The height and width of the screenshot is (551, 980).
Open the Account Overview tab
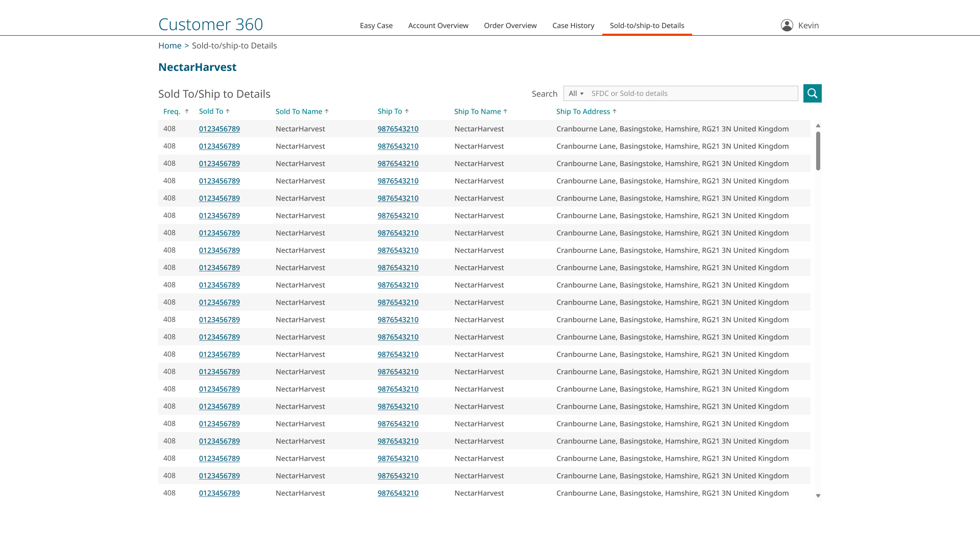click(438, 26)
